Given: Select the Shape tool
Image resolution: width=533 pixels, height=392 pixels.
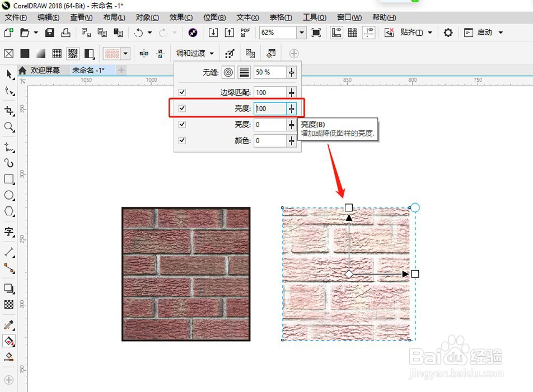Looking at the screenshot, I should click(9, 91).
